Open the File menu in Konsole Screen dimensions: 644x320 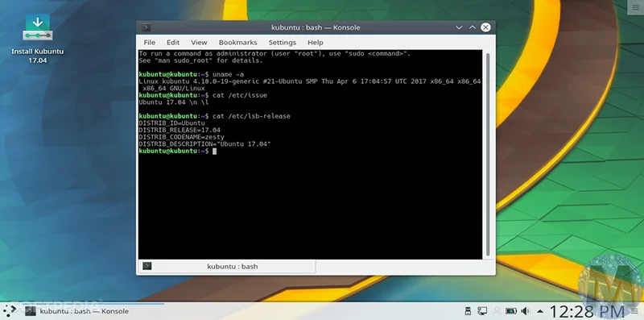149,43
